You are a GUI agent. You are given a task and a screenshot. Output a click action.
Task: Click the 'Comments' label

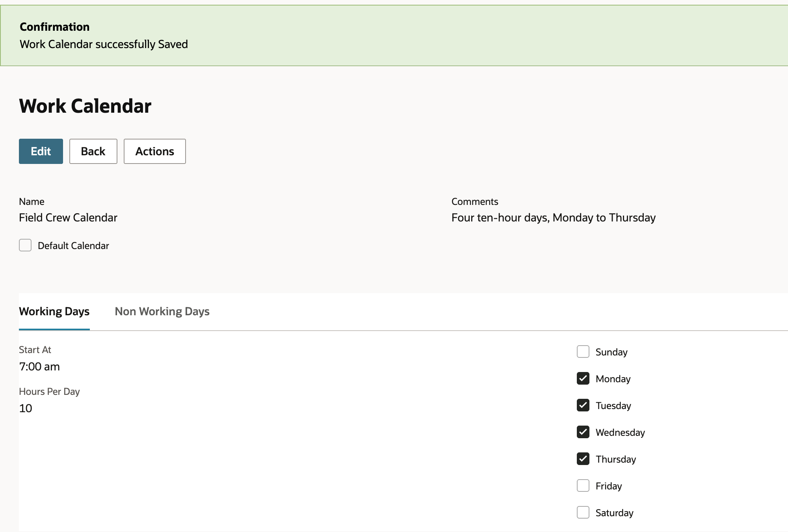[475, 201]
